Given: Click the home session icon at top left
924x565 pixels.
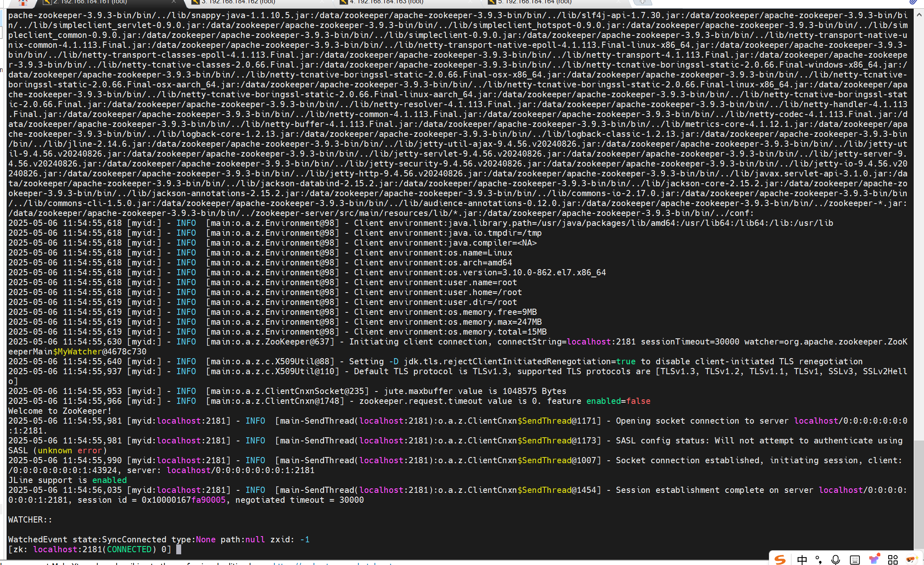Looking at the screenshot, I should [x=23, y=2].
